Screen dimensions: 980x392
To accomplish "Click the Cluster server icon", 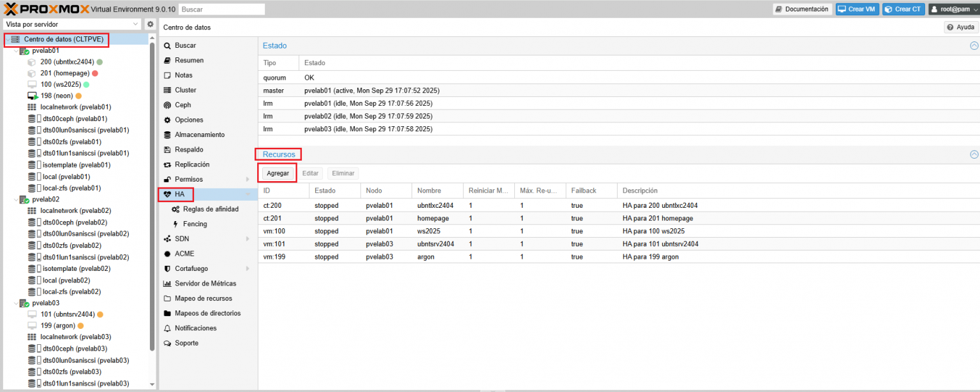I will click(167, 90).
